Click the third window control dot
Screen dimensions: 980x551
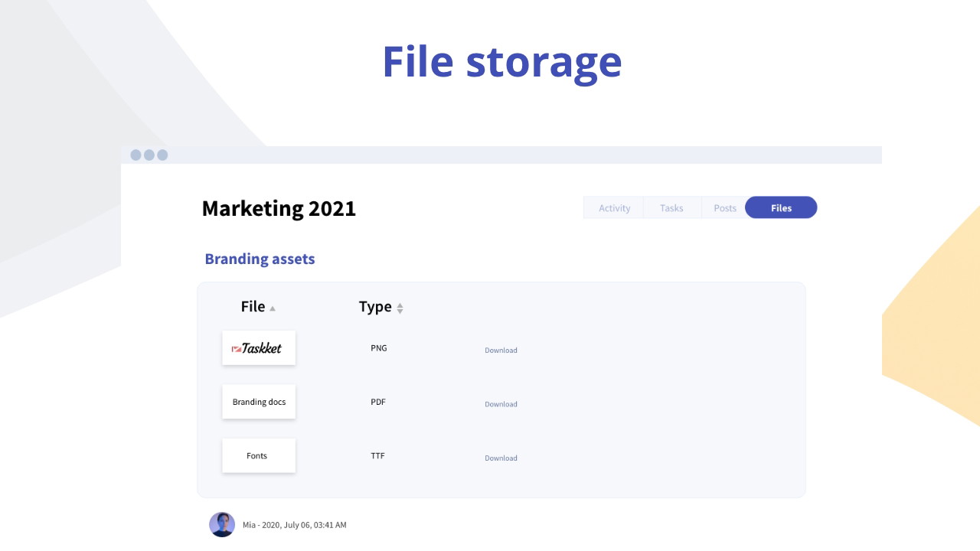coord(162,155)
